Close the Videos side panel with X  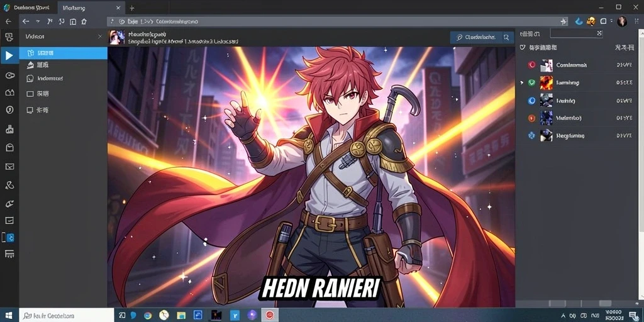point(100,36)
